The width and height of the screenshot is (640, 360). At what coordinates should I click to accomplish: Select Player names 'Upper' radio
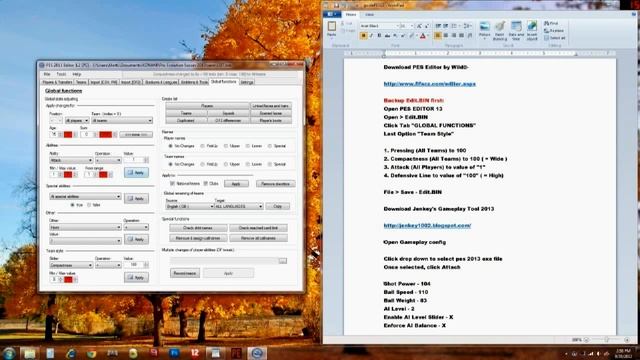[226, 146]
